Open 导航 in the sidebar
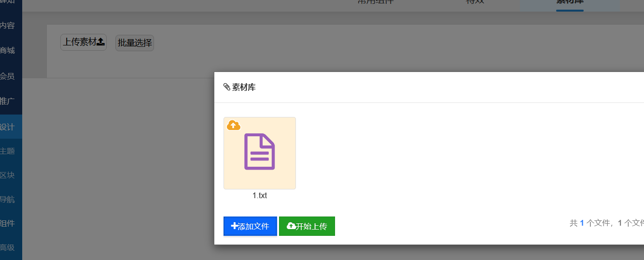Viewport: 644px width, 260px height. [8, 199]
